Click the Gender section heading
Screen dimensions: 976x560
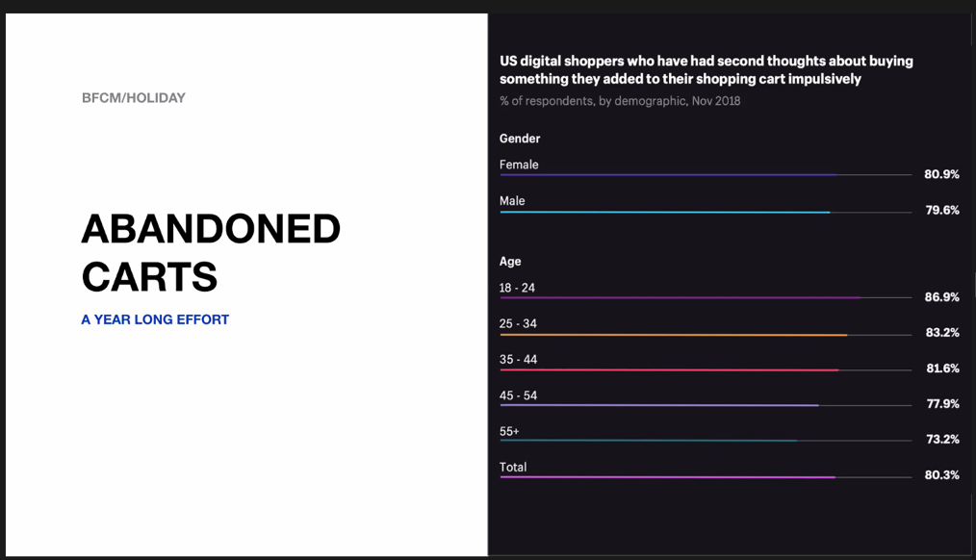click(520, 139)
